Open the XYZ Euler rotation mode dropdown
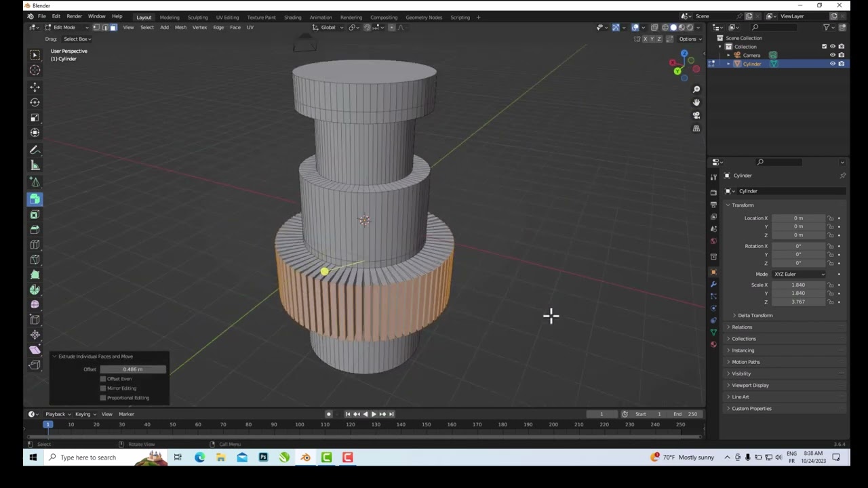868x488 pixels. coord(799,274)
